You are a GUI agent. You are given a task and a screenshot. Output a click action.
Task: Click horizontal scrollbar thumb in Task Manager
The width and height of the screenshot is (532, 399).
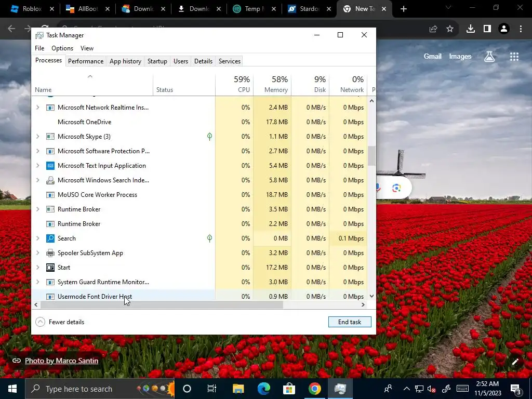(x=162, y=304)
